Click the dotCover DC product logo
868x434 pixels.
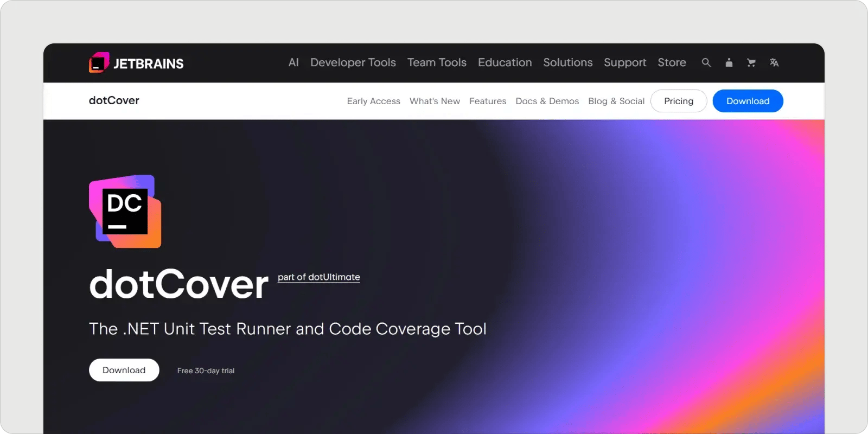pyautogui.click(x=125, y=212)
